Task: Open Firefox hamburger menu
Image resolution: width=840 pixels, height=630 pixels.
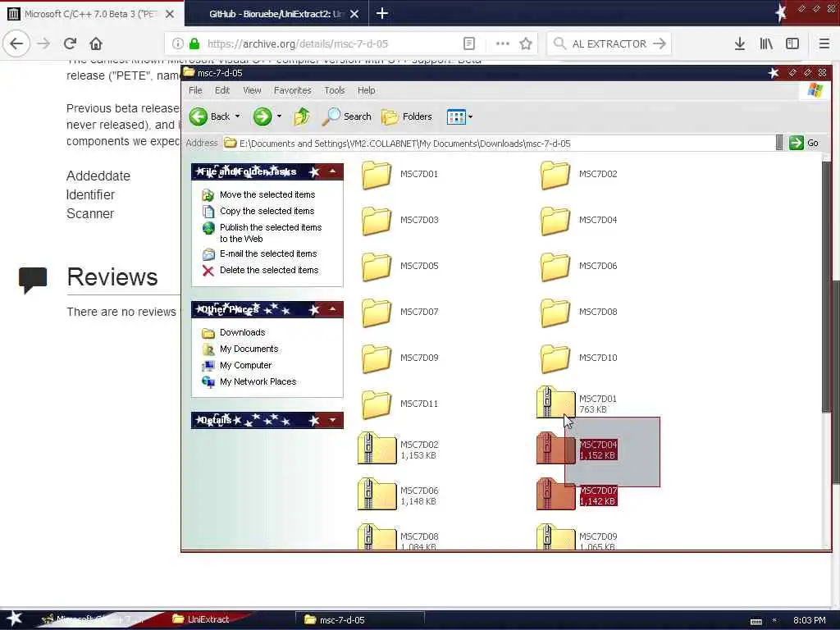Action: [824, 44]
